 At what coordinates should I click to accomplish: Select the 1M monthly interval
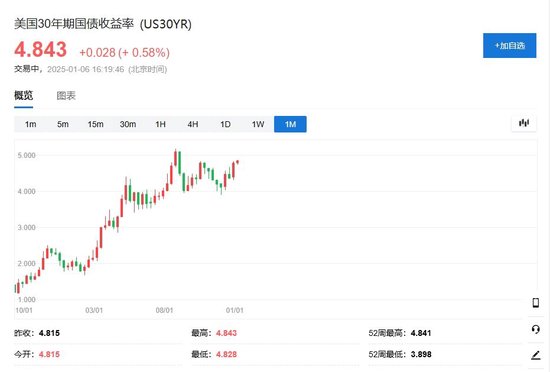(290, 124)
